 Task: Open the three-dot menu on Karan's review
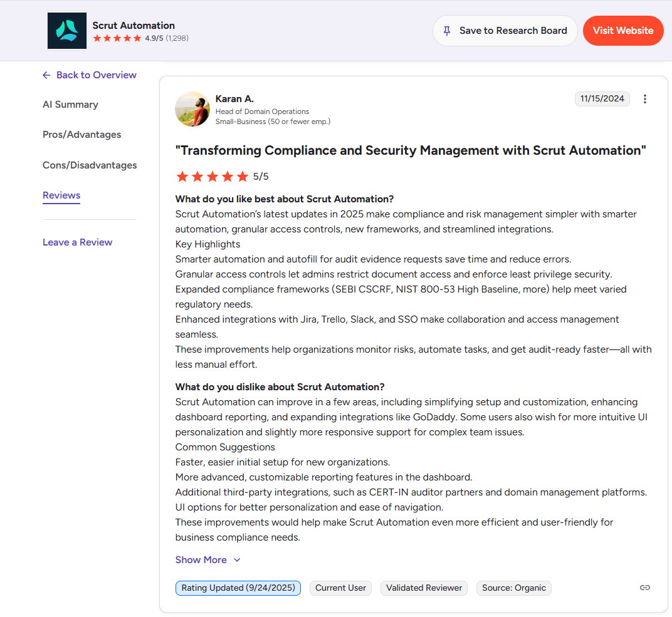(x=645, y=98)
